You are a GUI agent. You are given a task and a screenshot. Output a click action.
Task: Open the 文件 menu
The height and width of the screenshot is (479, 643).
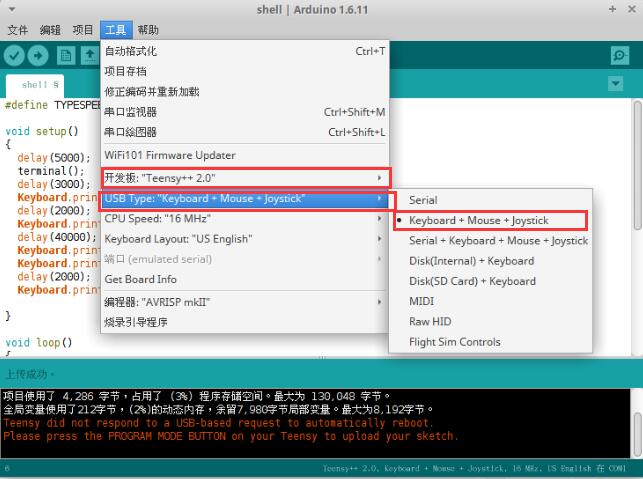[18, 30]
